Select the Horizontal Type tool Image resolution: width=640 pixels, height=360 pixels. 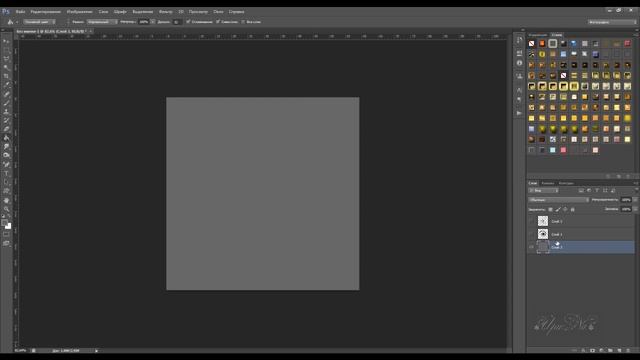[7, 173]
